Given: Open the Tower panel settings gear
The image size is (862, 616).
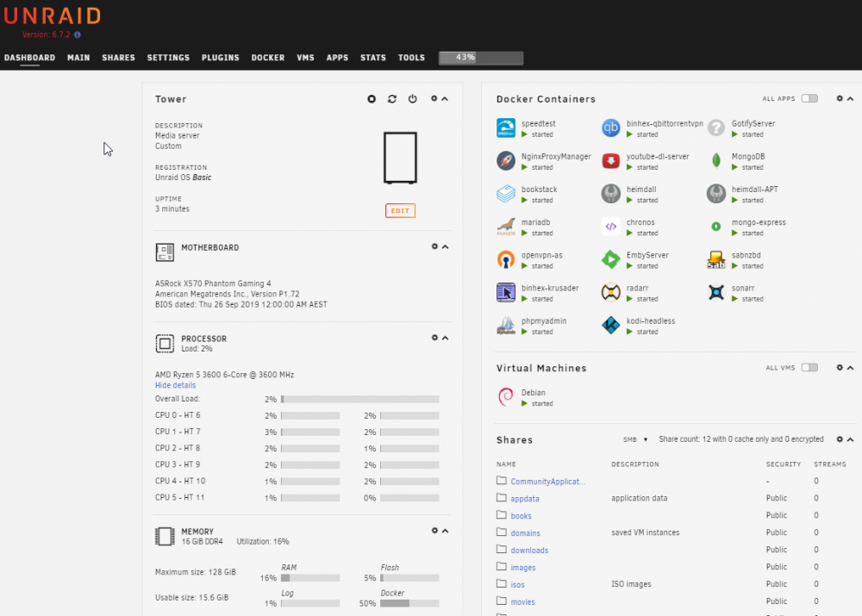Looking at the screenshot, I should (x=434, y=98).
